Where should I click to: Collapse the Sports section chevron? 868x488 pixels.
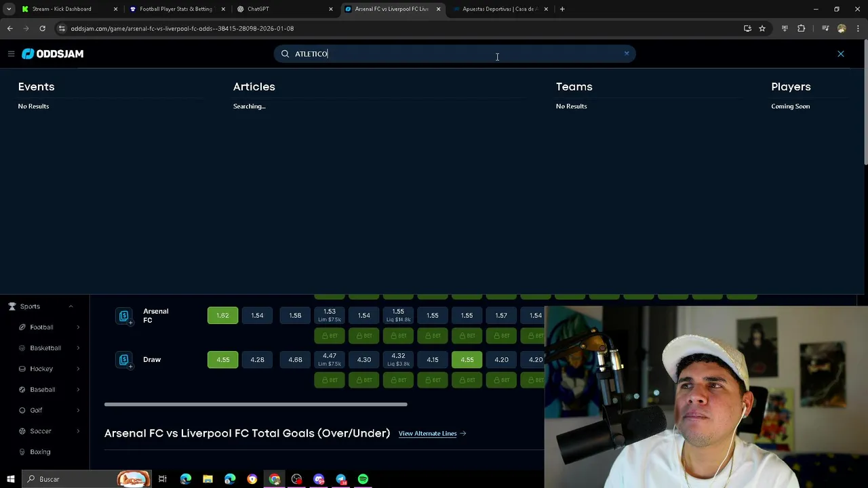71,306
